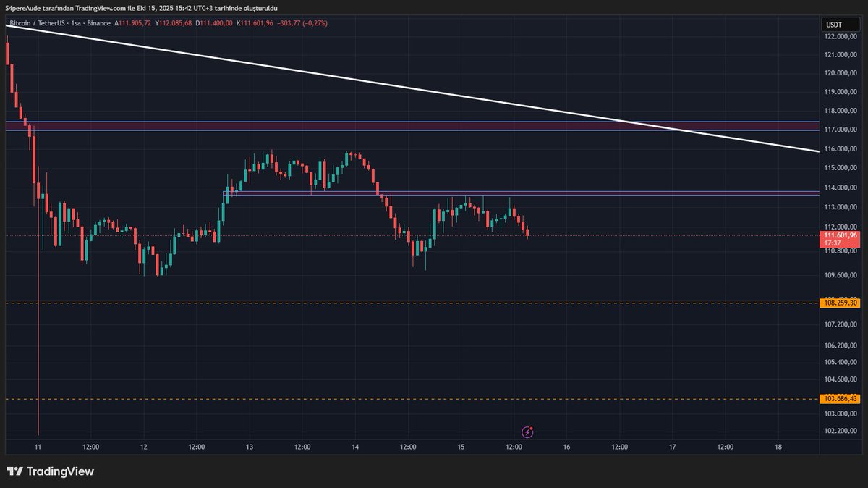Click the orange 103.686,43 price label
The width and height of the screenshot is (868, 488).
[841, 398]
